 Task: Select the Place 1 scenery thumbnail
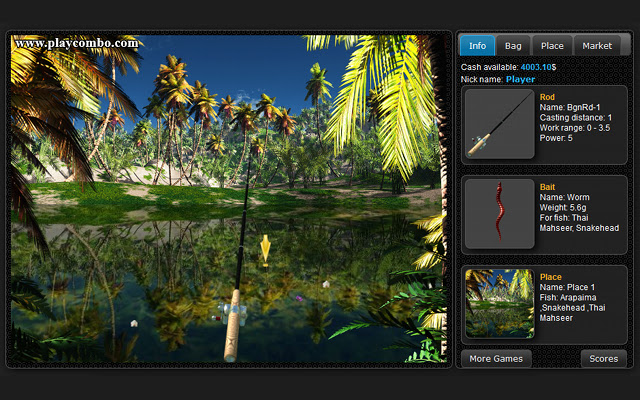[x=500, y=304]
